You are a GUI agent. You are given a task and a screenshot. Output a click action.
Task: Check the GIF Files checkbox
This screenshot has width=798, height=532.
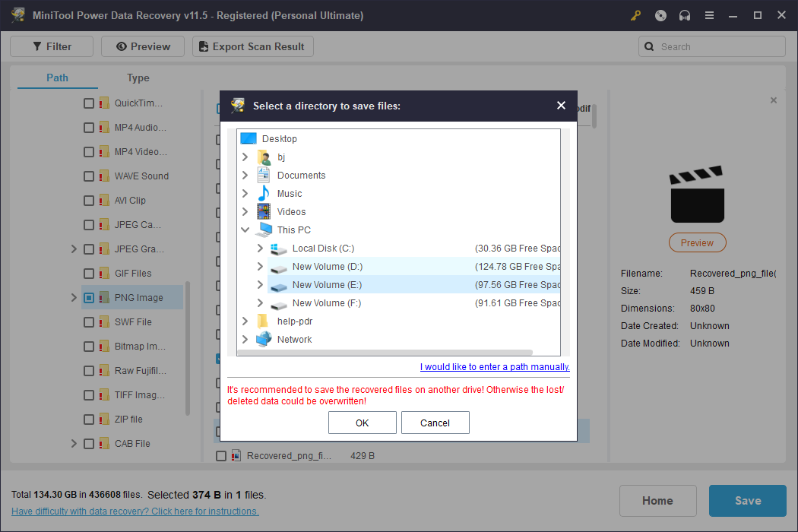pos(89,274)
